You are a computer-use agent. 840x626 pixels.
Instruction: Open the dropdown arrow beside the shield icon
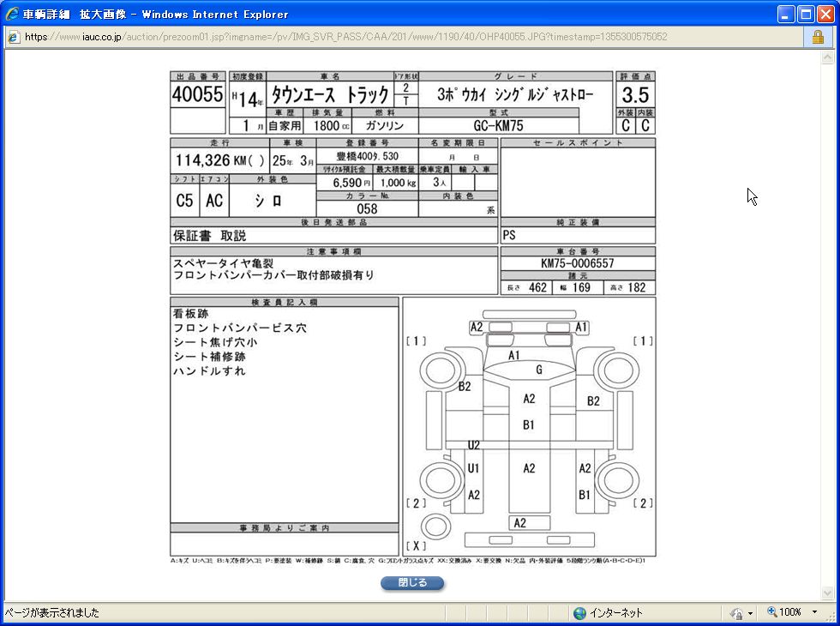749,612
